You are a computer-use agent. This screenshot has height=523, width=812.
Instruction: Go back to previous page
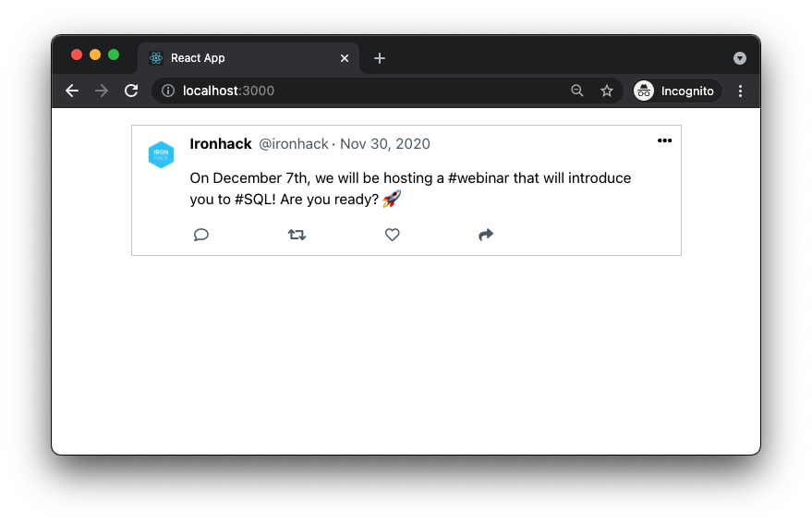coord(72,91)
